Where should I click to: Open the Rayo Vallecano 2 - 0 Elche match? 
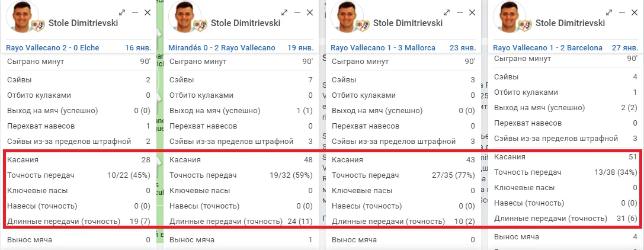click(x=53, y=48)
